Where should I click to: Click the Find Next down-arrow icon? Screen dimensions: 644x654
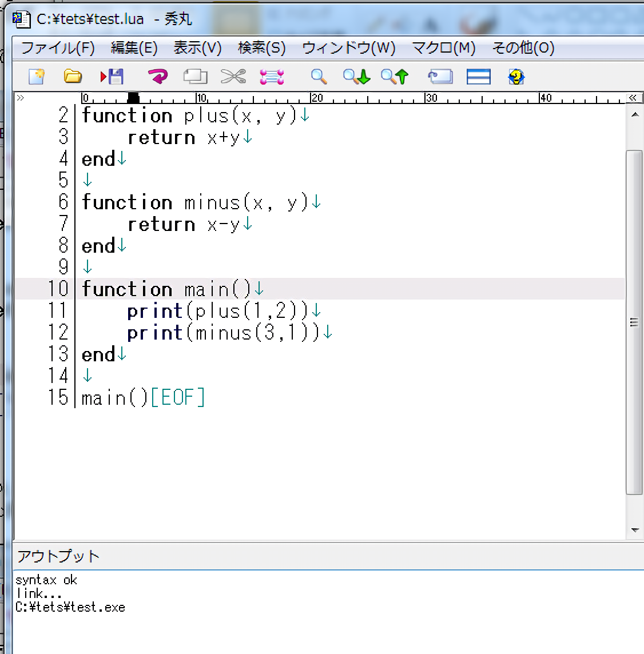[356, 77]
